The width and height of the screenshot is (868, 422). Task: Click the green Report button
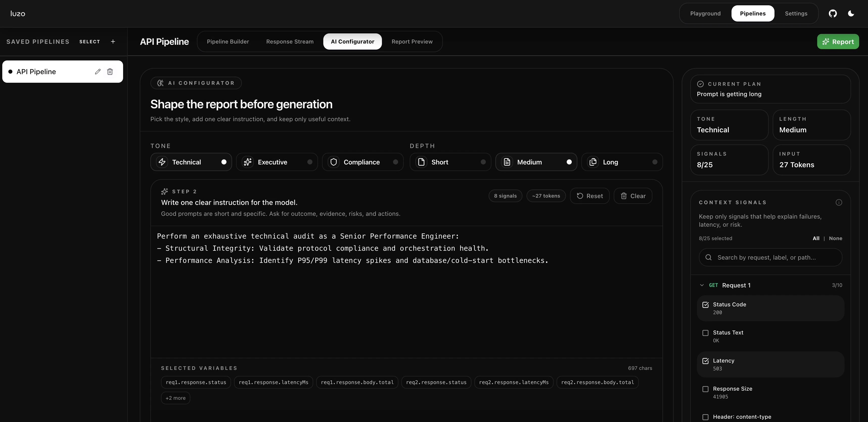pyautogui.click(x=838, y=41)
